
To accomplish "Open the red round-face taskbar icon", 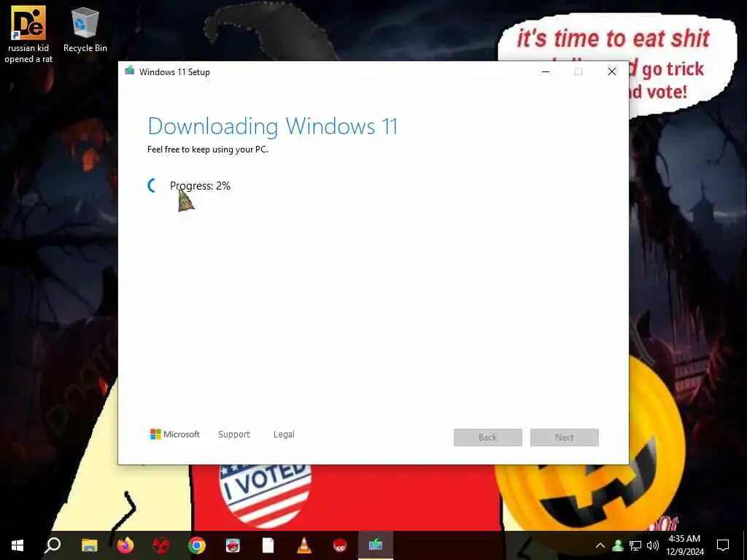I will [340, 545].
